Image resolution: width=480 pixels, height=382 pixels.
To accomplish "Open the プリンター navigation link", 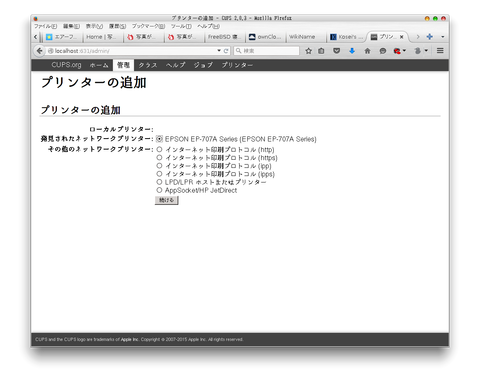I will [x=237, y=65].
